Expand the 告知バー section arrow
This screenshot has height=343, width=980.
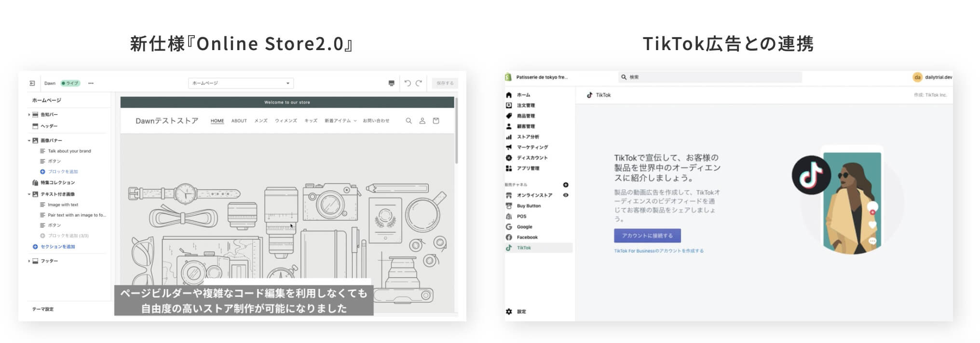[29, 115]
